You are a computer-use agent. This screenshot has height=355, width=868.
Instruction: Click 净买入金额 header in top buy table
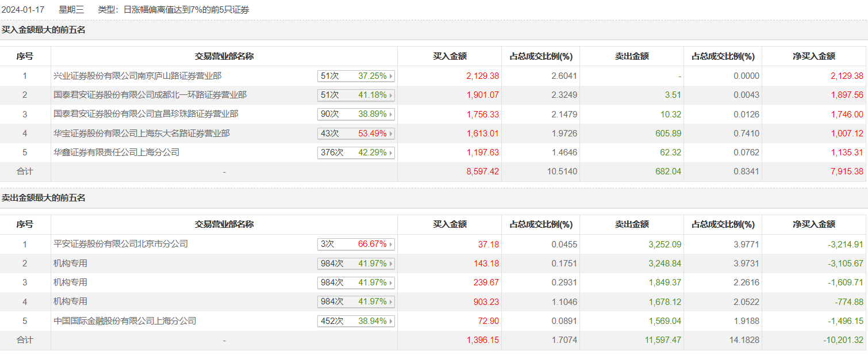click(814, 56)
